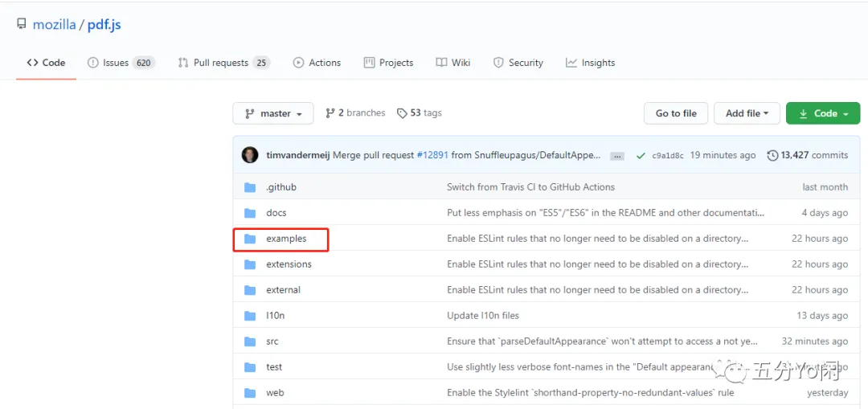Click the .github folder icon
Image resolution: width=868 pixels, height=409 pixels.
click(x=250, y=187)
